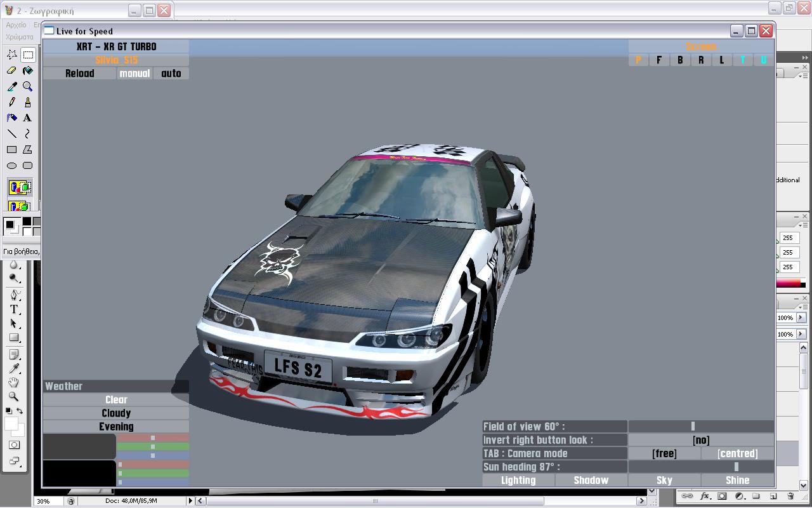Pick the Photoshop Shape rectangle tool
Screen dimensions: 812x508
14,338
